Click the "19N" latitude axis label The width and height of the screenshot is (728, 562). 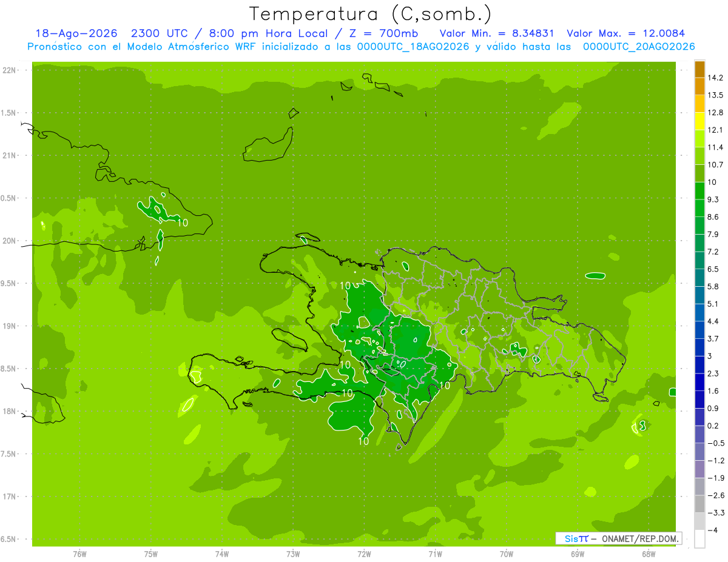point(10,326)
